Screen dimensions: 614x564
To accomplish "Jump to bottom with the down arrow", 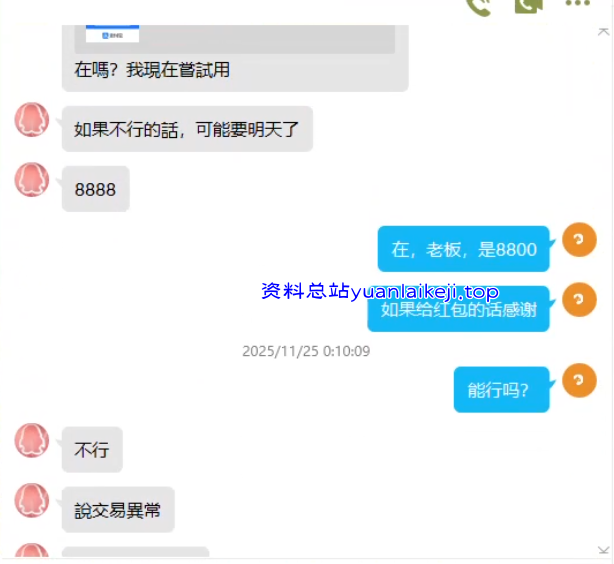I will (603, 550).
